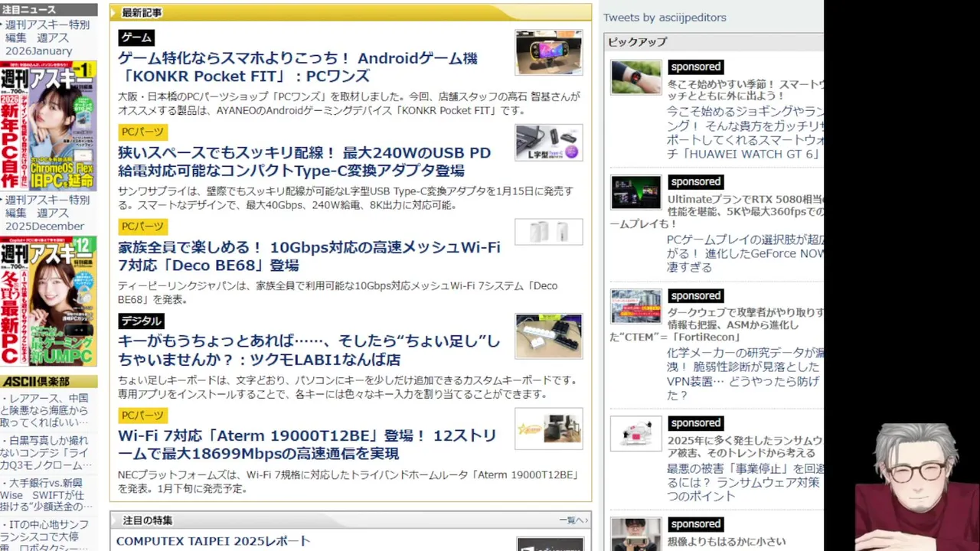Image resolution: width=980 pixels, height=551 pixels.
Task: Open 想像よりもはるかに小さい sponsored headline
Action: coord(727,541)
